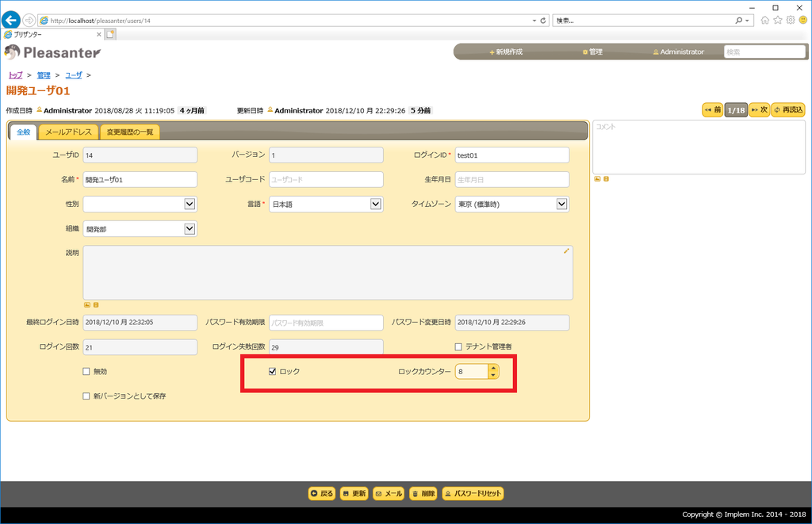Check 新バージョンとして保存 checkbox
Screen dimensions: 812x524
(x=86, y=396)
